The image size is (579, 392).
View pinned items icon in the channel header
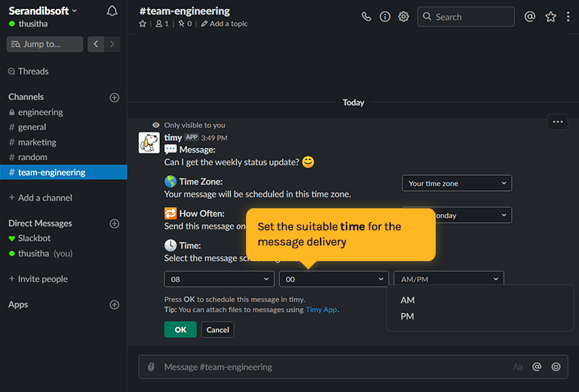[x=185, y=24]
